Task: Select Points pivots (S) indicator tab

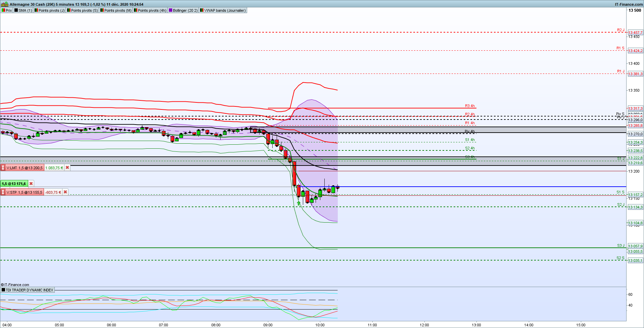Action: click(82, 10)
